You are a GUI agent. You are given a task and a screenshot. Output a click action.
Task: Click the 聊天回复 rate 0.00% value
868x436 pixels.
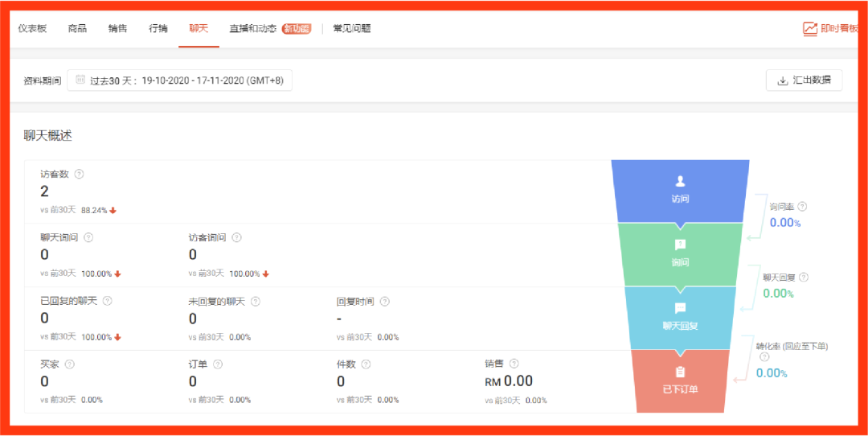click(x=778, y=294)
